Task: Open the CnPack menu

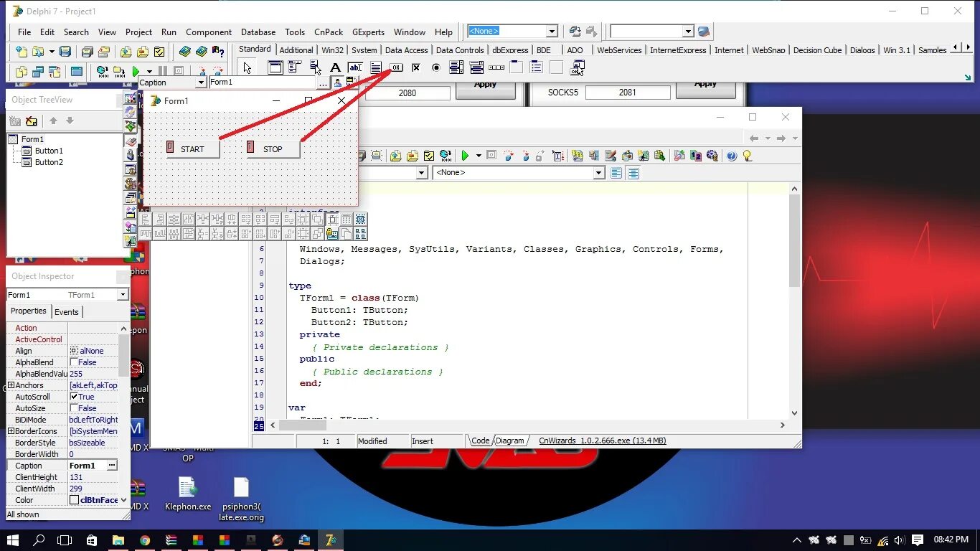Action: point(329,32)
